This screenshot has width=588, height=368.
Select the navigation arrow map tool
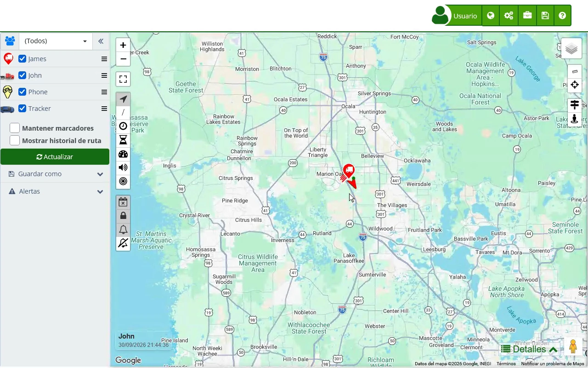123,99
